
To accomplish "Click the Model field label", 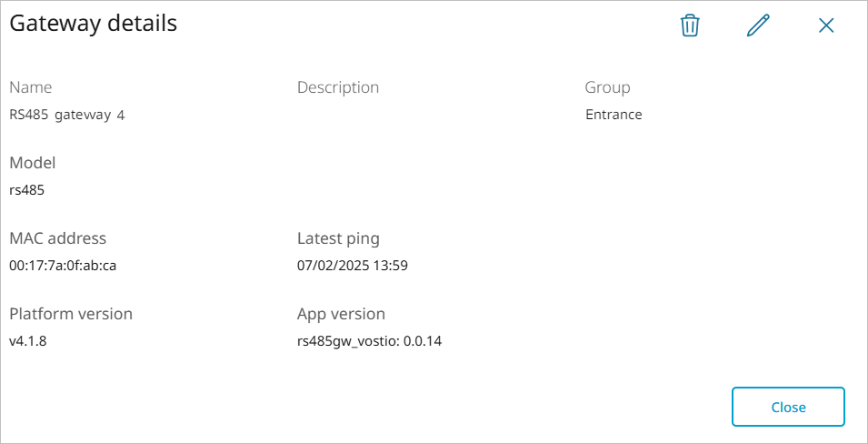I will click(33, 163).
